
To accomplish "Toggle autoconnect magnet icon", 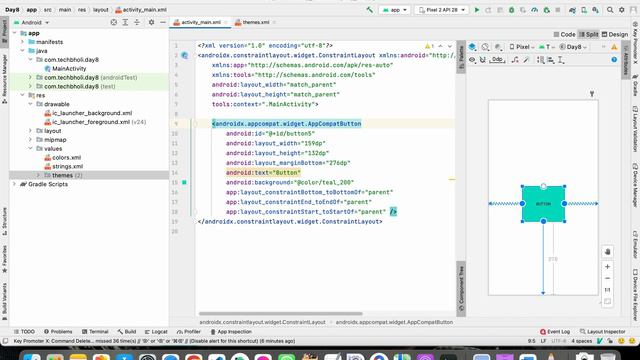I will (x=482, y=60).
